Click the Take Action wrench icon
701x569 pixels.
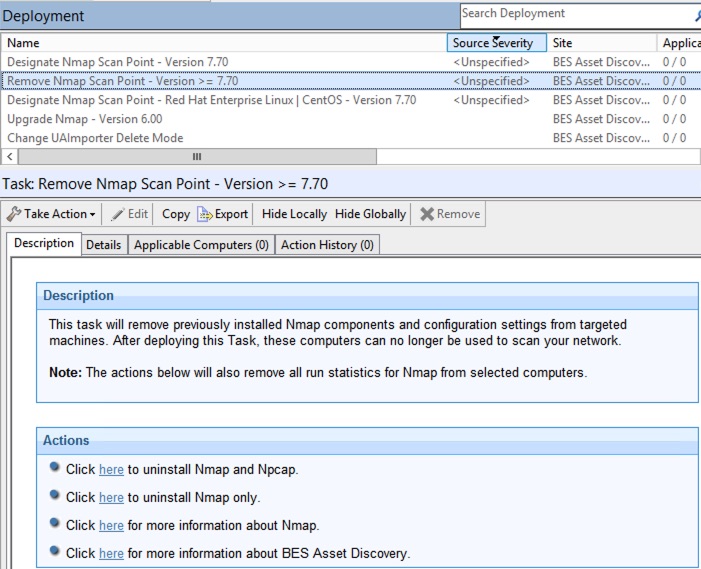click(13, 214)
